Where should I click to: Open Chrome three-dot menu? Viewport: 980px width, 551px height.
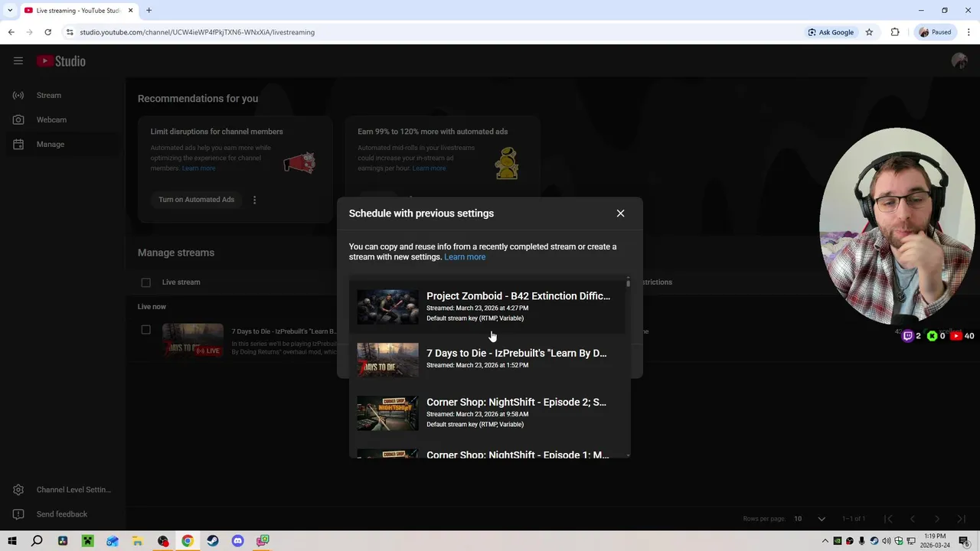click(969, 32)
